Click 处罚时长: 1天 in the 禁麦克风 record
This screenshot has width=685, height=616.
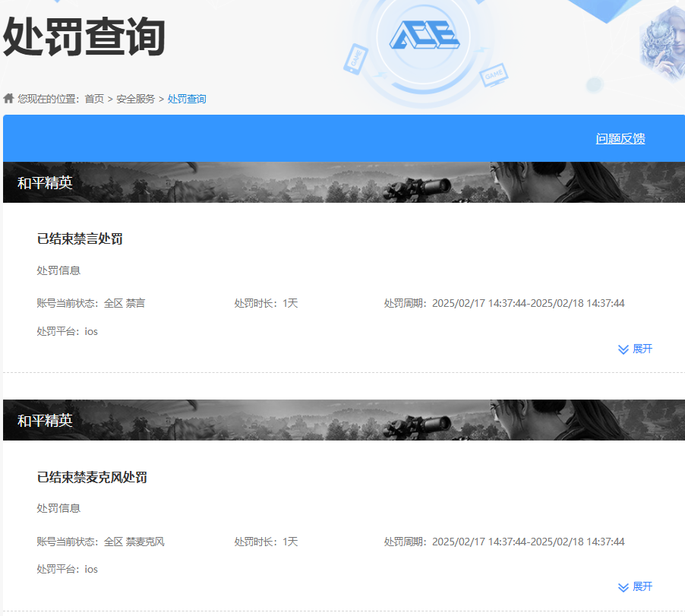coord(266,542)
